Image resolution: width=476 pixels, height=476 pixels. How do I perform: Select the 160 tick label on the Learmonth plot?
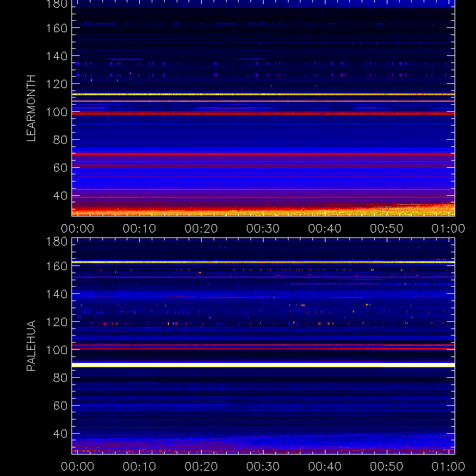(57, 28)
